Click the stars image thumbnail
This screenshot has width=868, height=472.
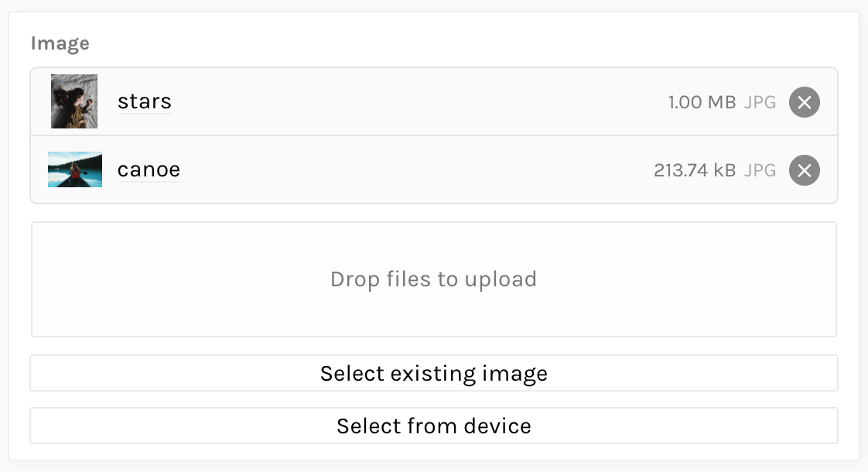tap(74, 101)
